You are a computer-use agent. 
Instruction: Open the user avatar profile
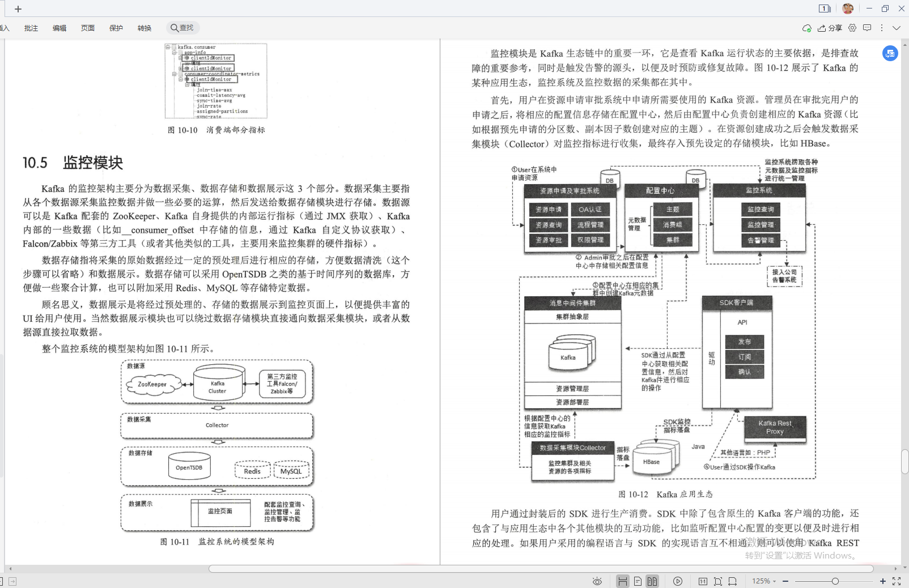coord(848,8)
